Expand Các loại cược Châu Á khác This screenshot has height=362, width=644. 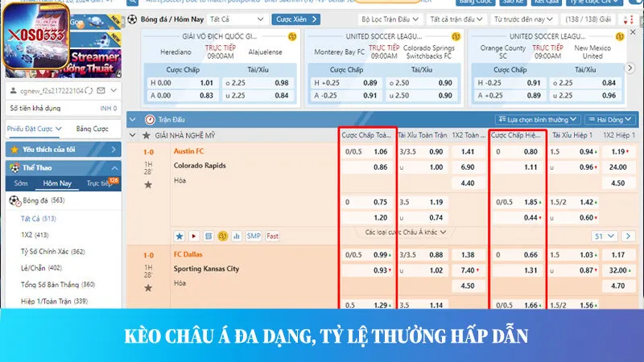click(x=406, y=232)
